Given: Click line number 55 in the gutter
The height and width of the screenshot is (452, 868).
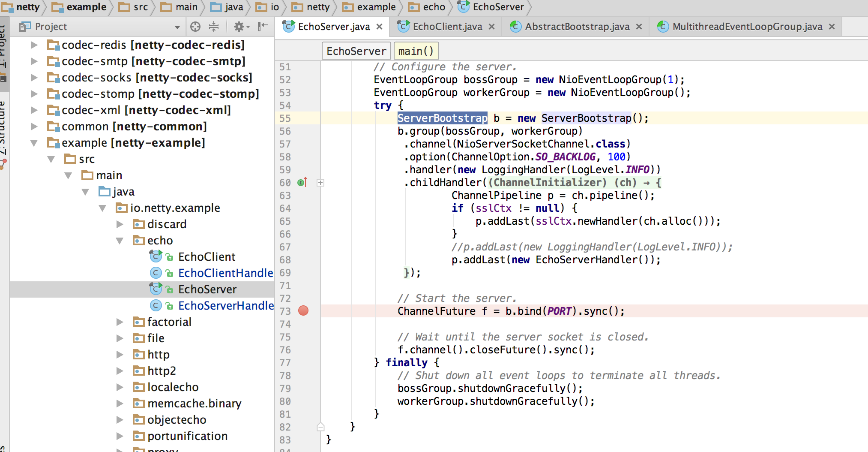Looking at the screenshot, I should (285, 118).
